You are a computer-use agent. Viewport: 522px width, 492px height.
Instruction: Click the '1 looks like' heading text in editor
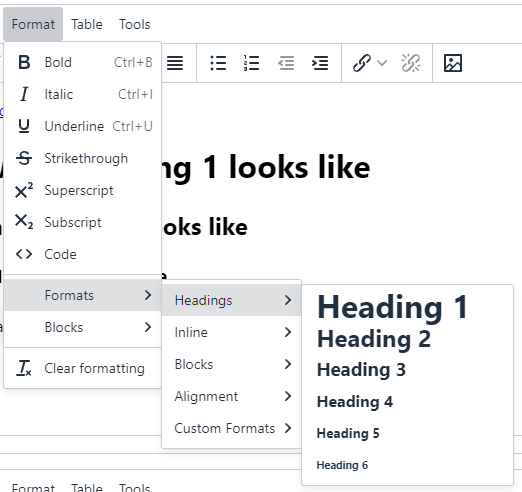coord(287,167)
